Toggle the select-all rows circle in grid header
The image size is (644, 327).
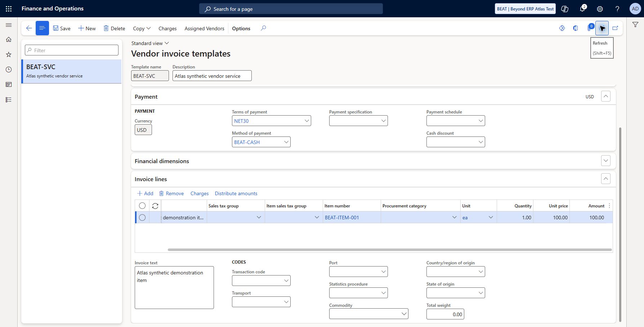click(x=142, y=206)
